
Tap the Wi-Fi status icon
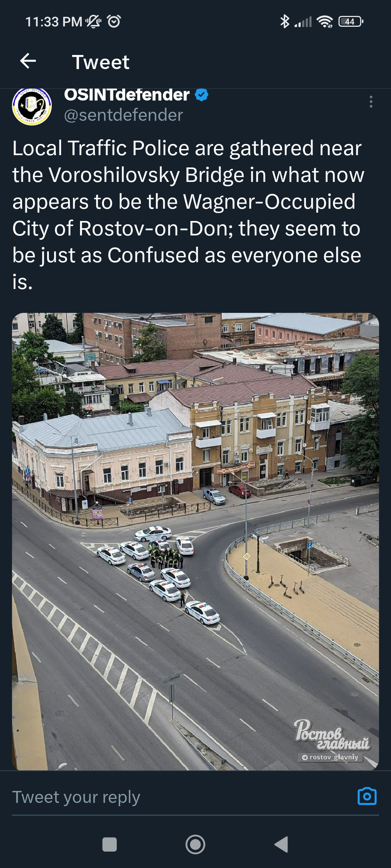tap(325, 22)
